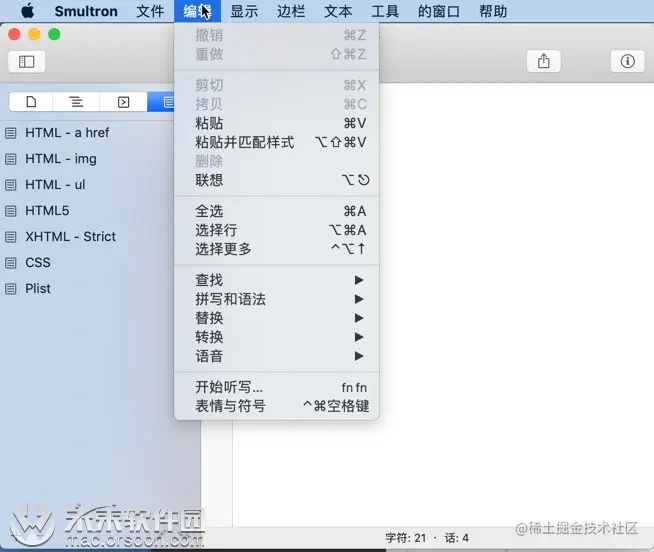This screenshot has height=552, width=654.
Task: Choose 全选 from the edit menu
Action: click(x=277, y=211)
